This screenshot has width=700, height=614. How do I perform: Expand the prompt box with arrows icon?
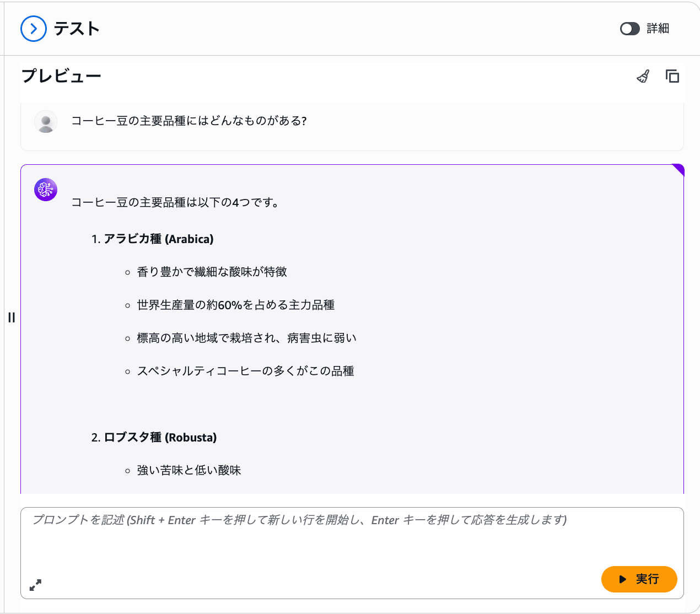click(x=35, y=585)
